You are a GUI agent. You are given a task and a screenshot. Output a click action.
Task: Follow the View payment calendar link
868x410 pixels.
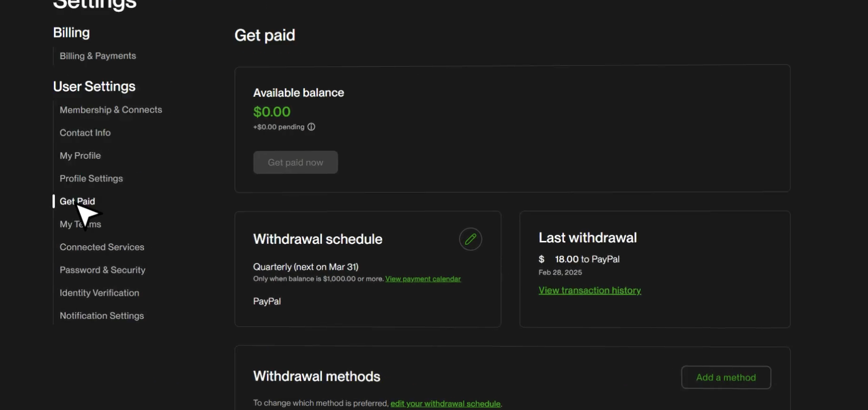click(x=423, y=279)
